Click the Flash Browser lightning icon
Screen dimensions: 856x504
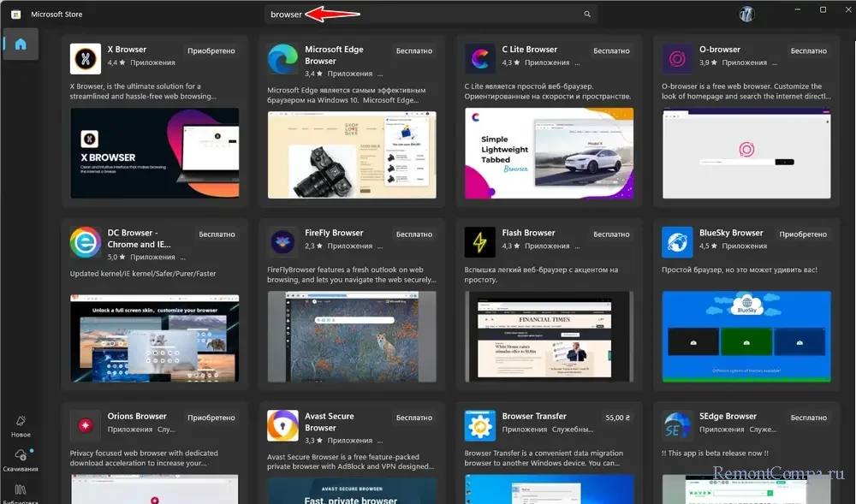pyautogui.click(x=480, y=242)
